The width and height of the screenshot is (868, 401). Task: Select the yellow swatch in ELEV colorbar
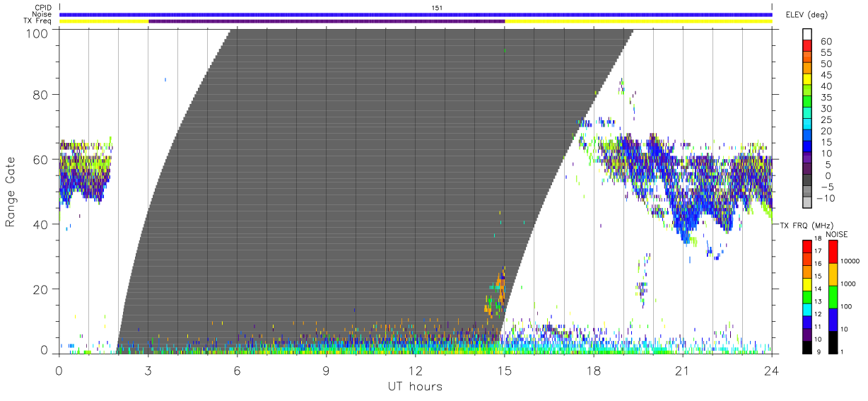coord(807,80)
